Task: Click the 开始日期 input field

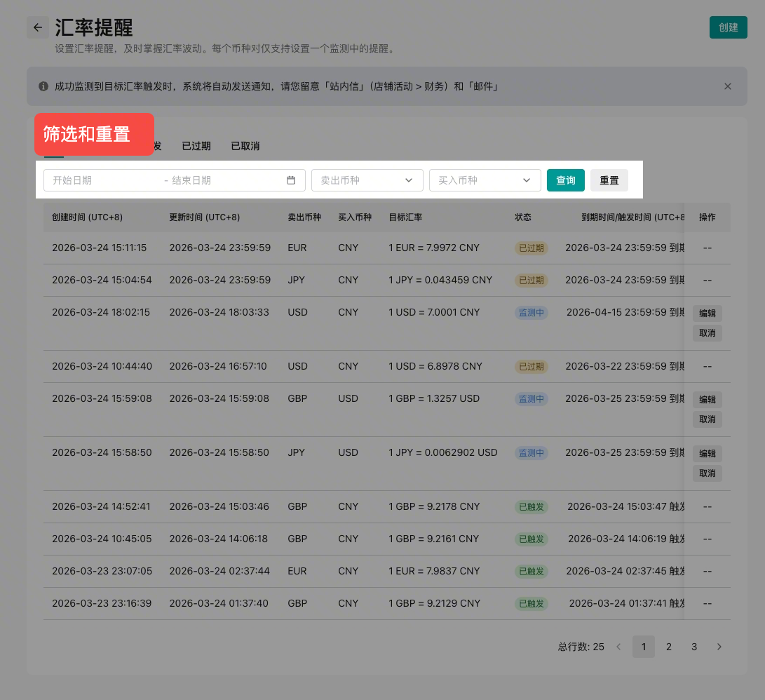Action: tap(102, 180)
